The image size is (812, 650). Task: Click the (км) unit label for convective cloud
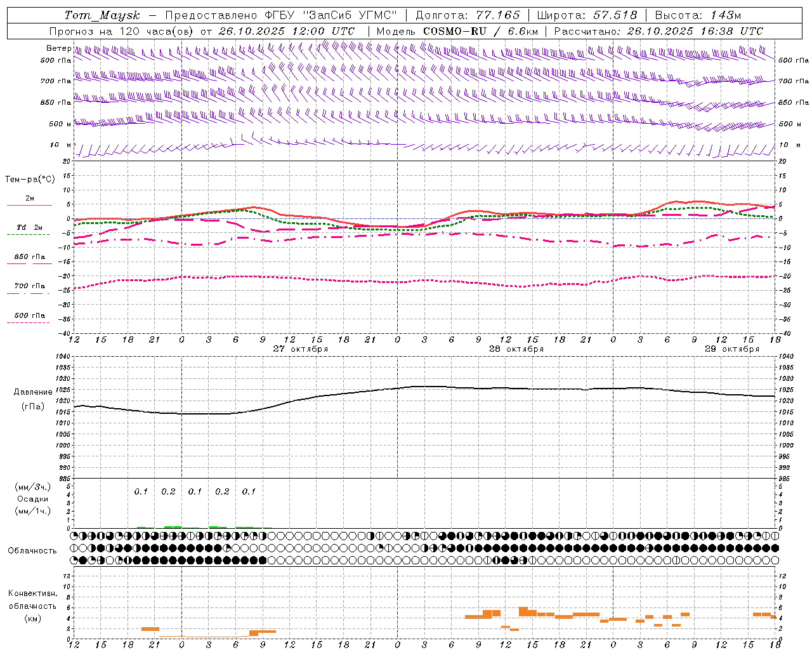(x=32, y=618)
